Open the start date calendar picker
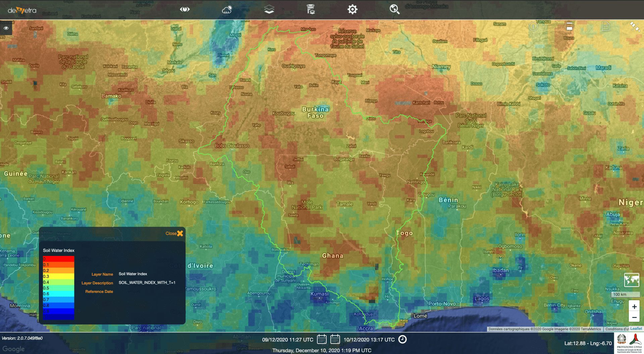 pos(322,339)
